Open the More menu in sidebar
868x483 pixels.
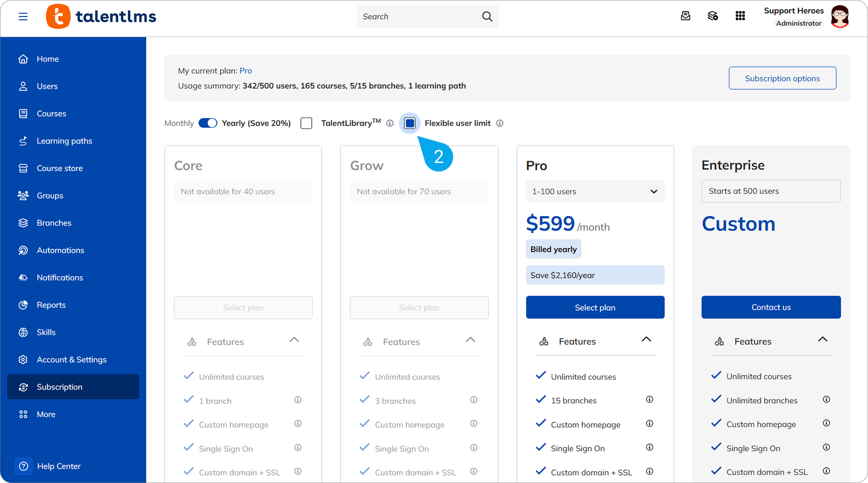tap(73, 414)
